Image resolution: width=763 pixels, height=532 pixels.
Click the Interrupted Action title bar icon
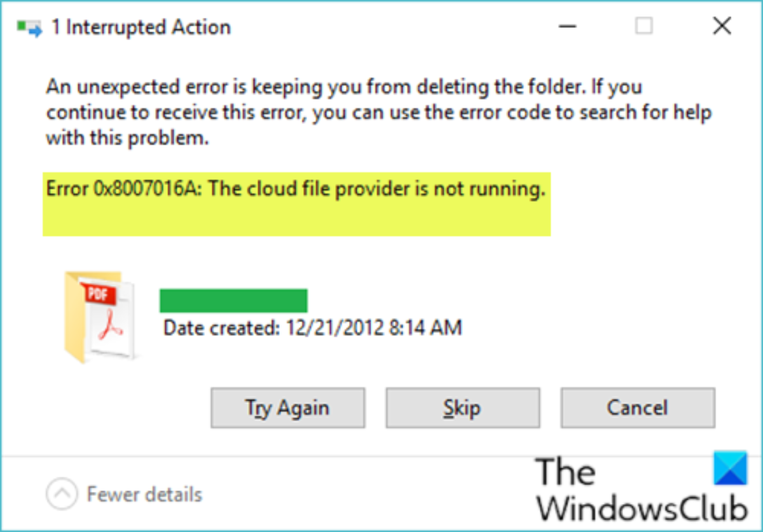coord(29,28)
